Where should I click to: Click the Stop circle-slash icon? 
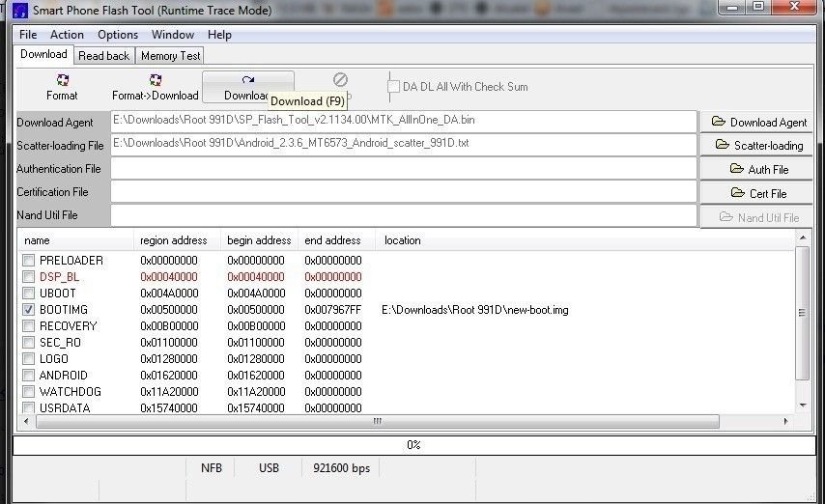click(340, 79)
